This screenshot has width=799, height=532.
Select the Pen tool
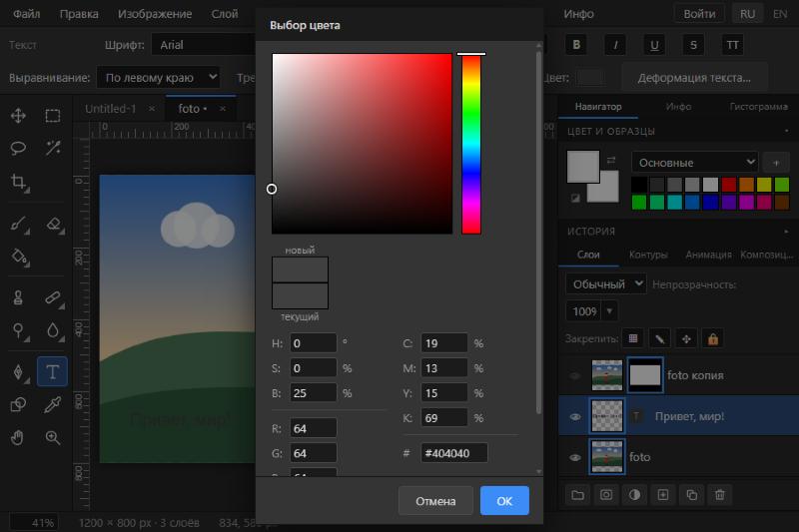(x=18, y=372)
